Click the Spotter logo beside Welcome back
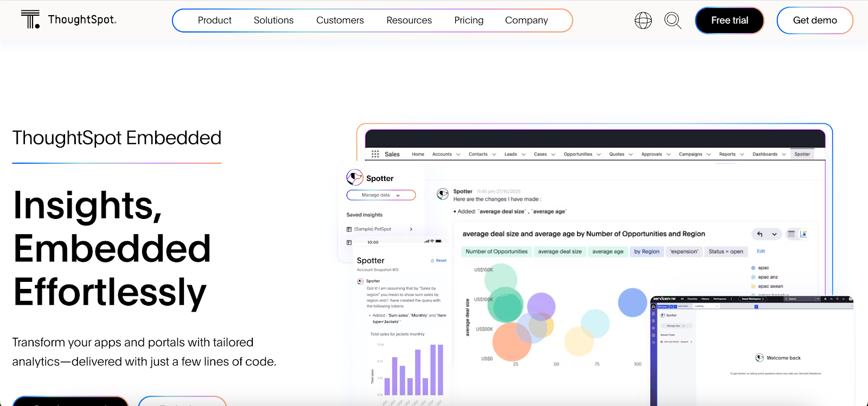This screenshot has height=406, width=868. click(x=759, y=358)
